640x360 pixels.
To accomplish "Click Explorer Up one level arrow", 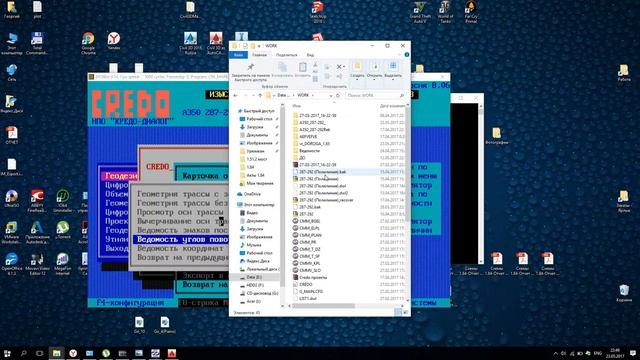I will (260, 96).
